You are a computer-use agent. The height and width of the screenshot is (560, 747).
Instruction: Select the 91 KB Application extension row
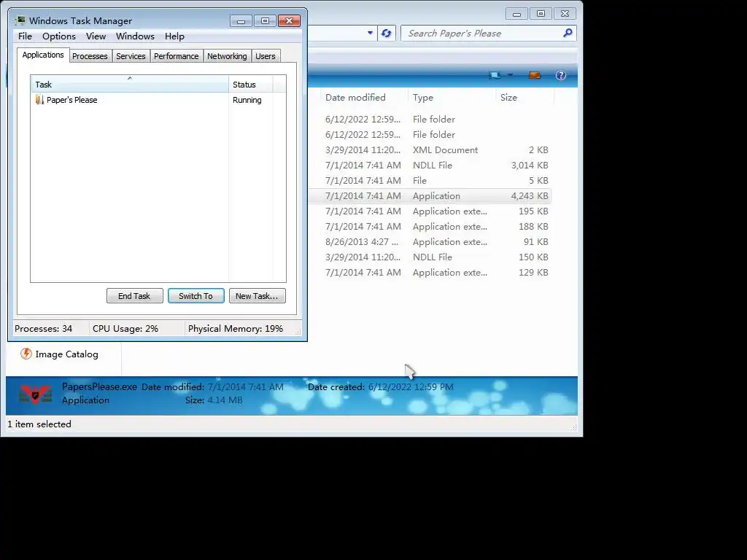tap(430, 242)
